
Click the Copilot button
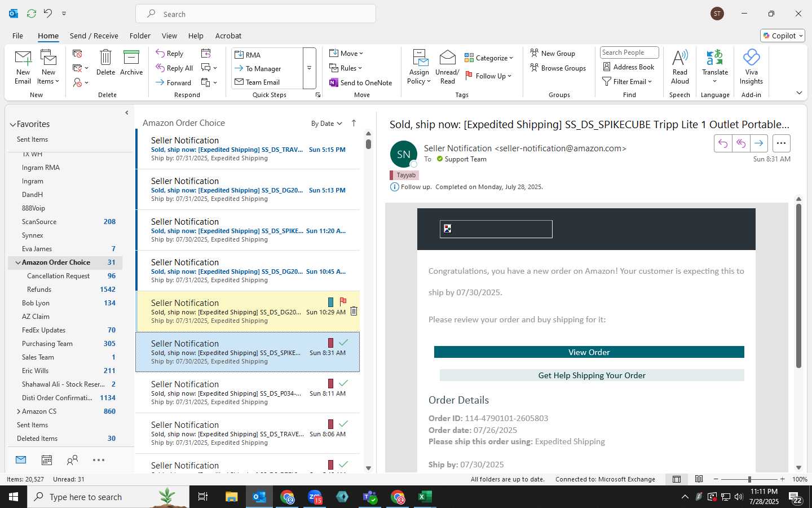tap(783, 36)
